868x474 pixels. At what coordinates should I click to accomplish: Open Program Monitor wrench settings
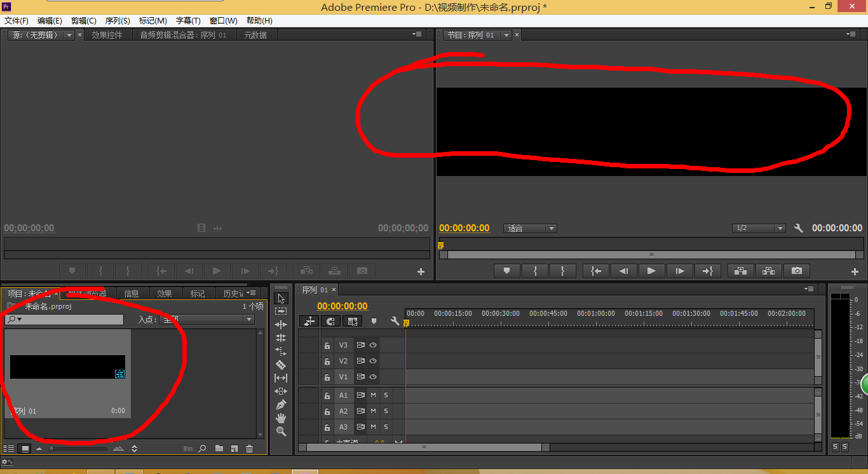[x=799, y=228]
